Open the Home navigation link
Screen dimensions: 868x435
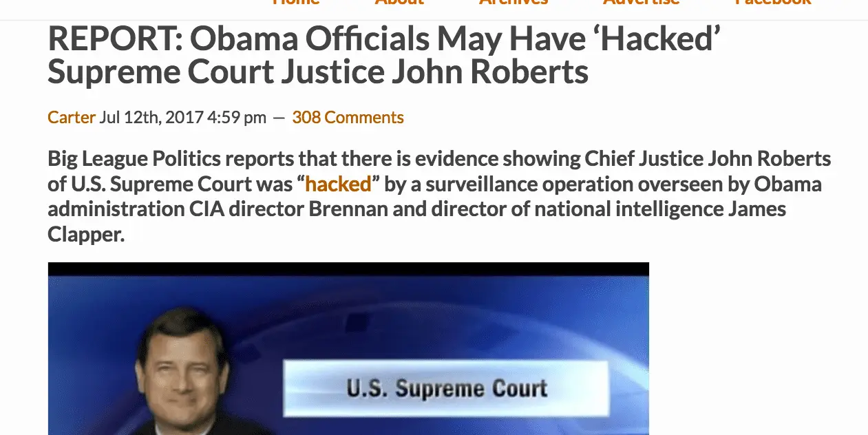(296, 3)
